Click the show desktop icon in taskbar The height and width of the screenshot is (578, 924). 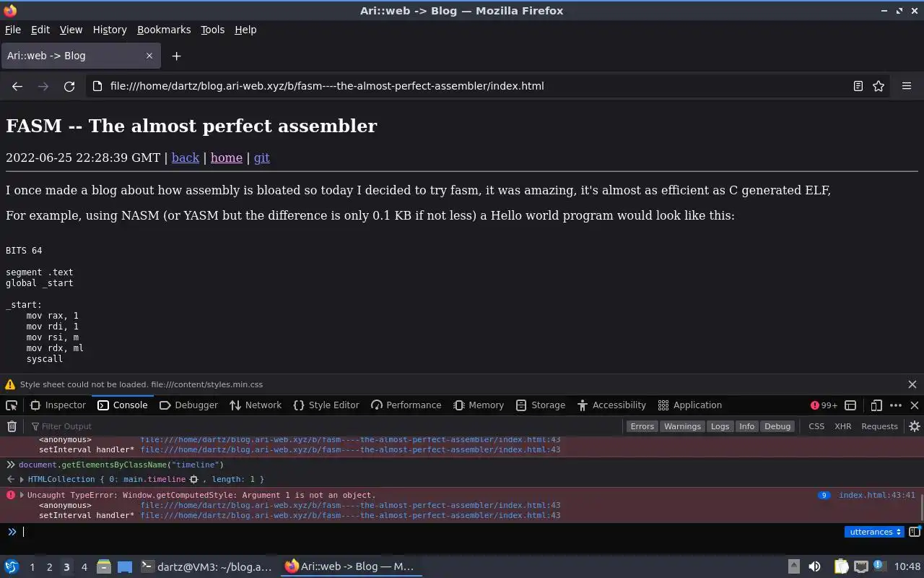pos(125,566)
